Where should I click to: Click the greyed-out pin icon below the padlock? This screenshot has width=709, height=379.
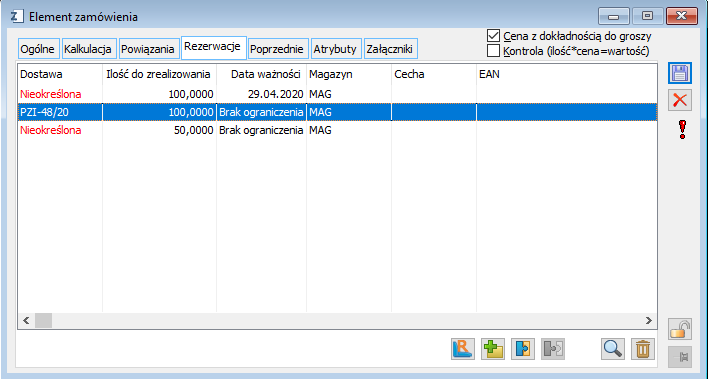pyautogui.click(x=680, y=357)
